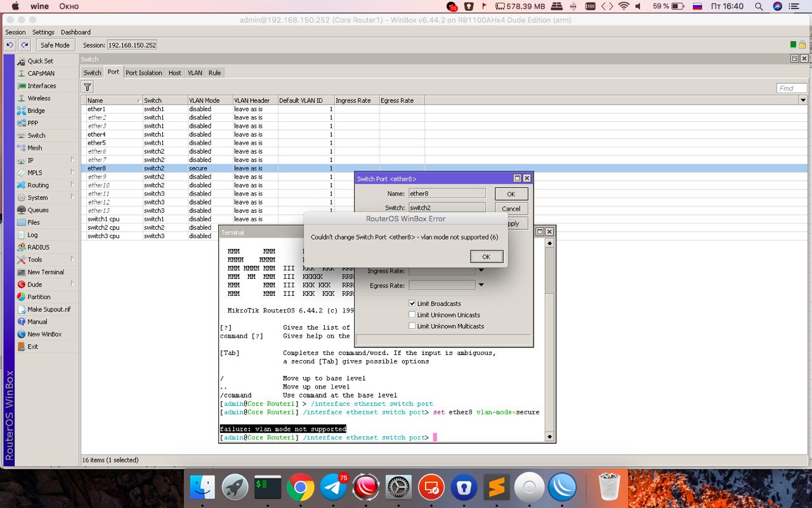Image resolution: width=812 pixels, height=508 pixels.
Task: Click terminal scrollbar up arrow
Action: (549, 243)
